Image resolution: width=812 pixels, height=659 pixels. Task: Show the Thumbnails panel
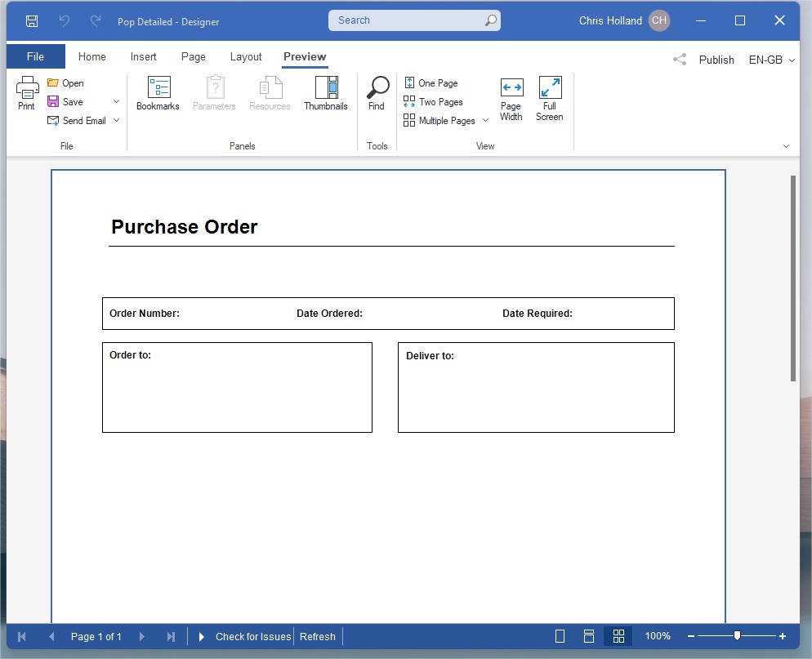click(x=326, y=94)
